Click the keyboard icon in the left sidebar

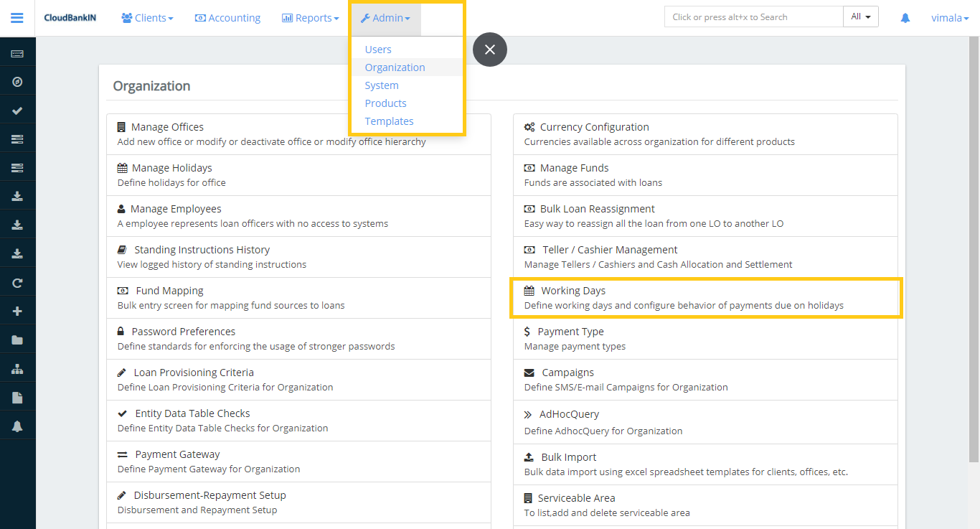pos(17,54)
